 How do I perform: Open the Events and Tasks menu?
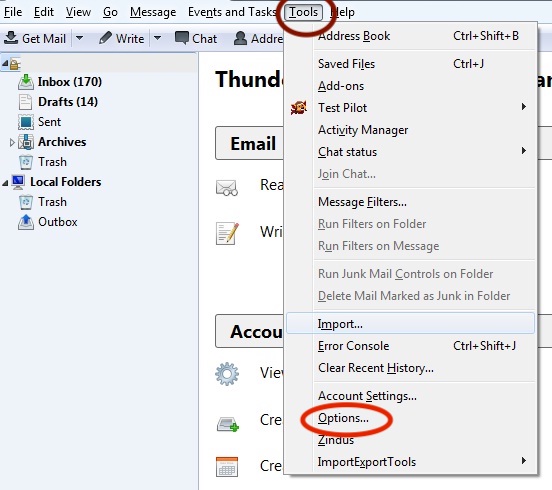pos(232,12)
